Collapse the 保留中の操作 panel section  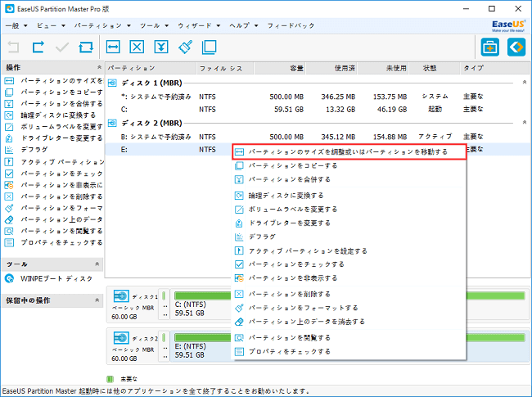point(97,300)
